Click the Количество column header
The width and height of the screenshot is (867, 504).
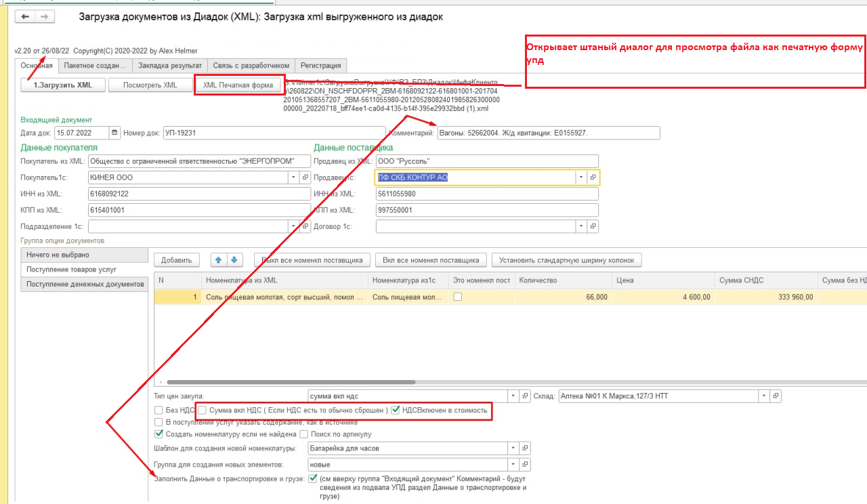[x=564, y=280]
